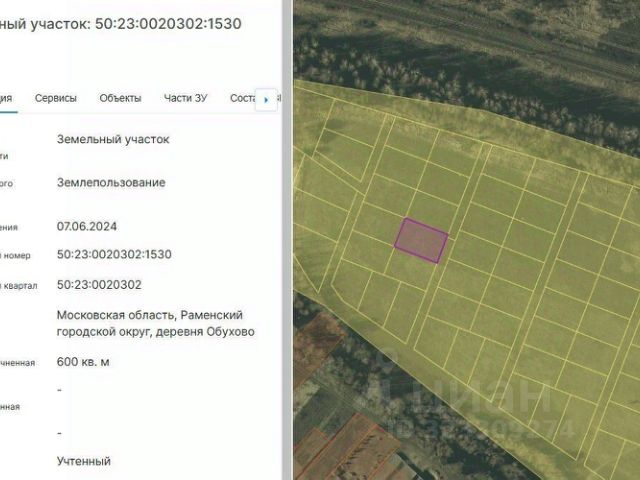
Task: Open the Сервисы tab
Action: tap(56, 98)
